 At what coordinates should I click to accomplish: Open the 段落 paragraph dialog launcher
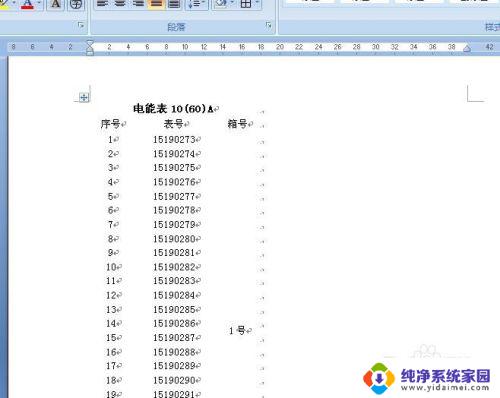pyautogui.click(x=268, y=25)
